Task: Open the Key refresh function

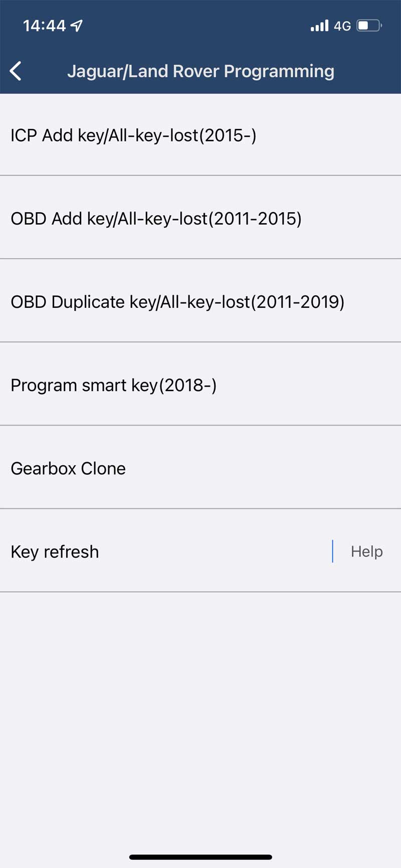Action: tap(55, 551)
